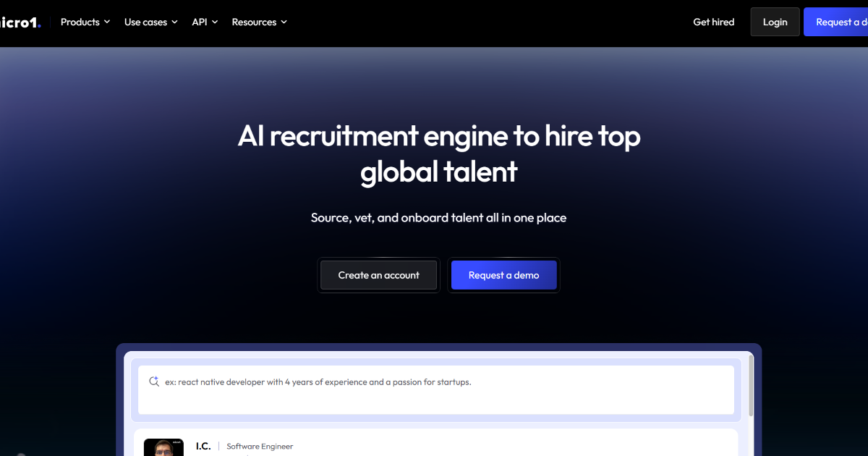The width and height of the screenshot is (868, 456).
Task: Open the Get hired link
Action: (713, 22)
